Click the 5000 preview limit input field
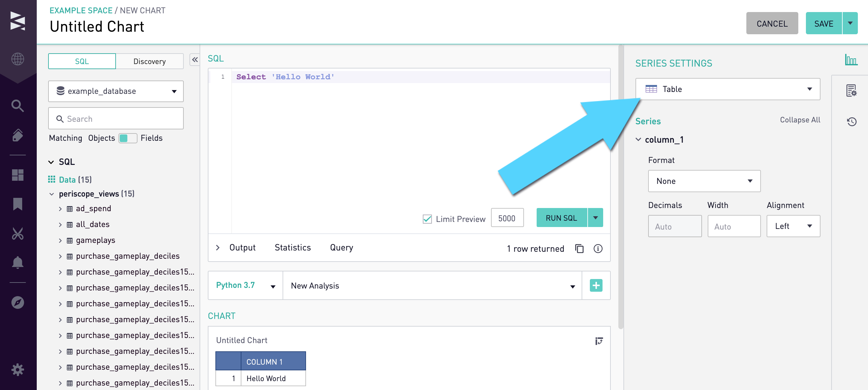Screen dimensions: 868x390 click(507, 218)
